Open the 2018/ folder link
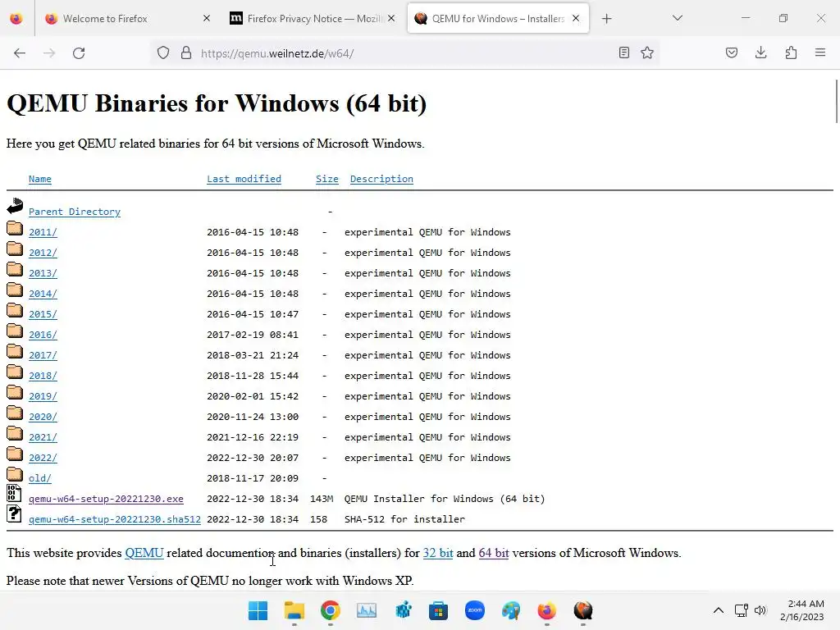 click(x=43, y=376)
